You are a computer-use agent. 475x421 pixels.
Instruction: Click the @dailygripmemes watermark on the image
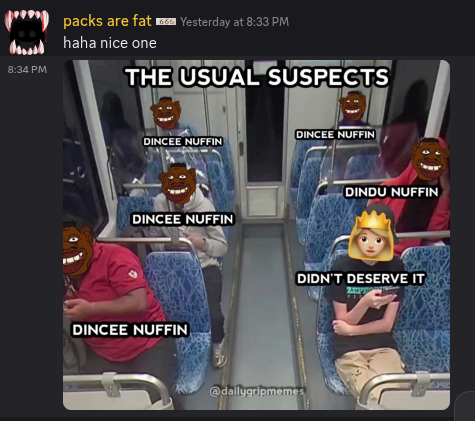[257, 391]
